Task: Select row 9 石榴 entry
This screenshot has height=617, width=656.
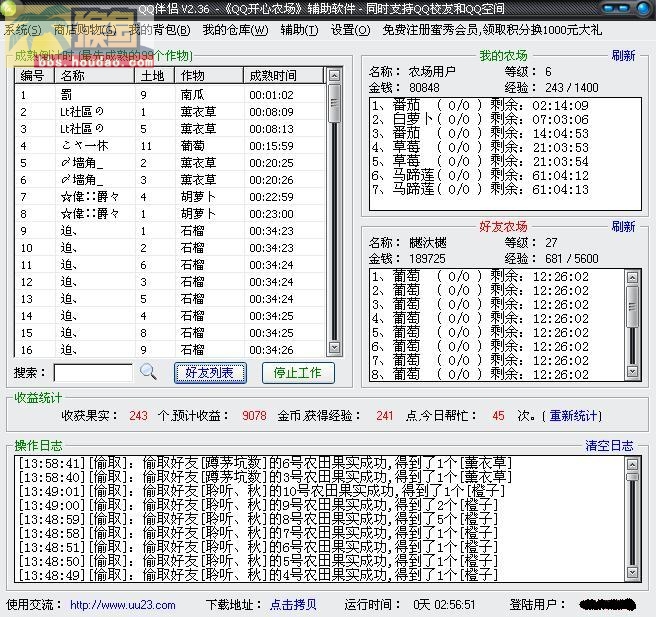Action: click(x=169, y=231)
